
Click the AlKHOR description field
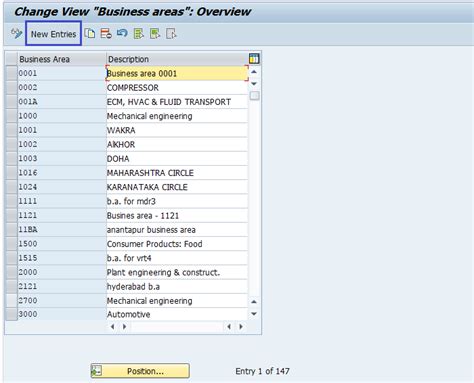[x=177, y=144]
